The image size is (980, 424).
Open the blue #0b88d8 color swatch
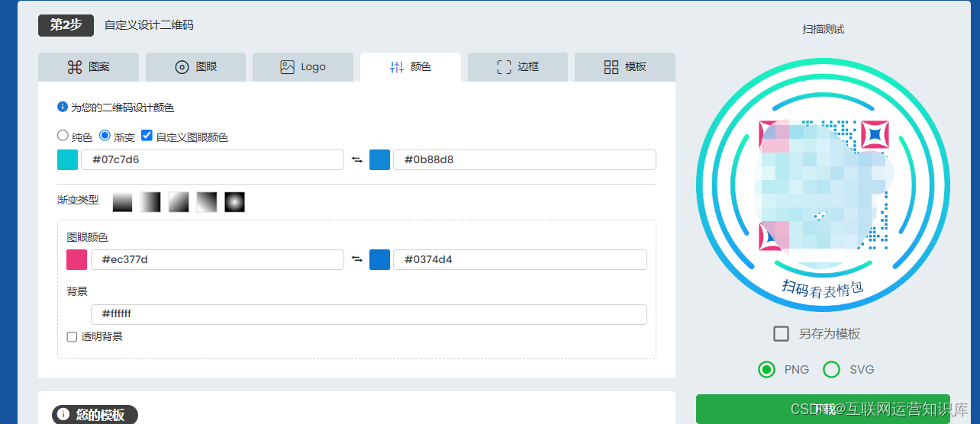coord(379,159)
